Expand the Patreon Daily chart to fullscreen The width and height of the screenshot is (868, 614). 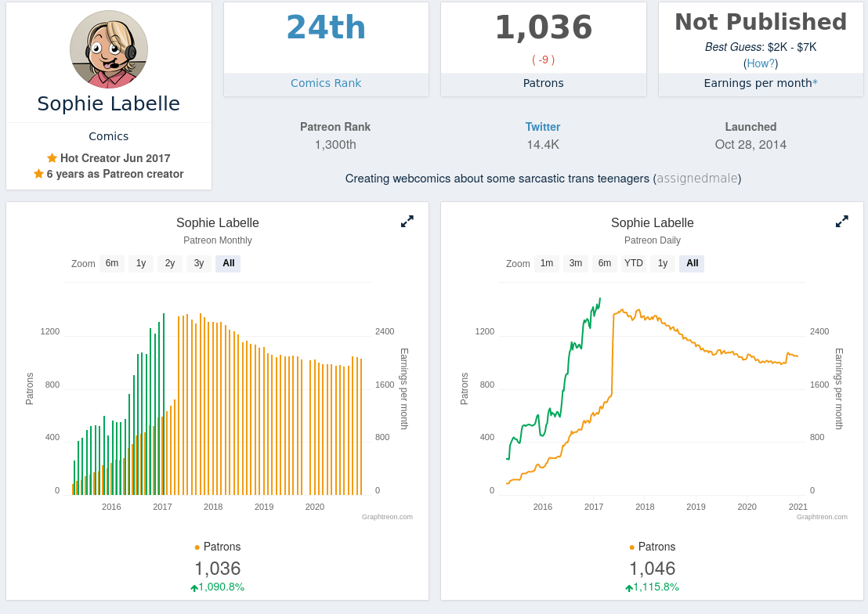coord(841,222)
